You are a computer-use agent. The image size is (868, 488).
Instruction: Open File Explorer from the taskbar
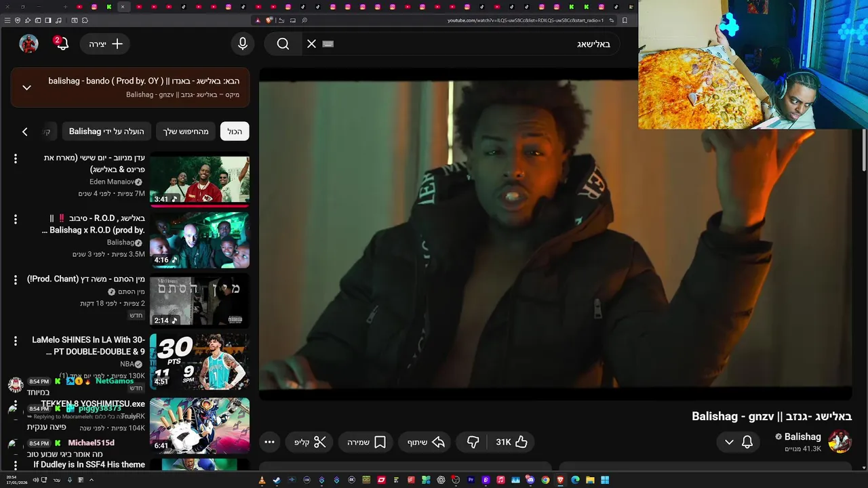tap(590, 480)
